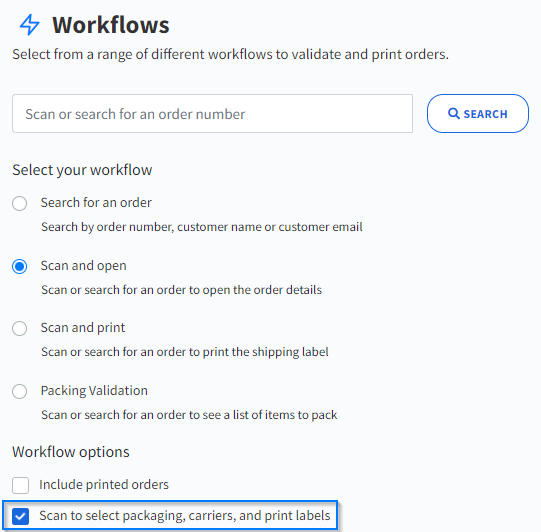The image size is (541, 532).
Task: Click the 'Scan and open' label text
Action: [x=83, y=266]
